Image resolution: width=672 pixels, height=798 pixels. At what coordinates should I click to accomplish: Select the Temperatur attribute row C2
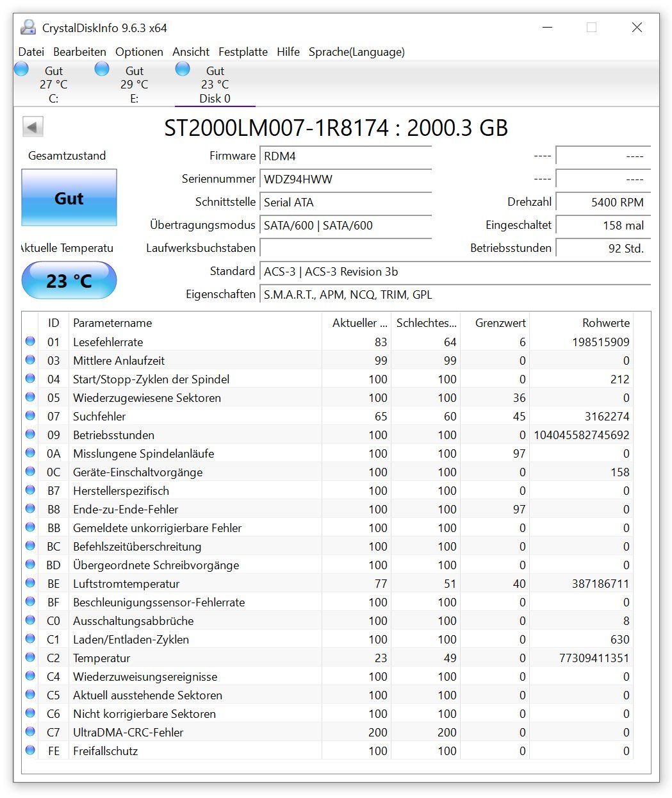(327, 658)
